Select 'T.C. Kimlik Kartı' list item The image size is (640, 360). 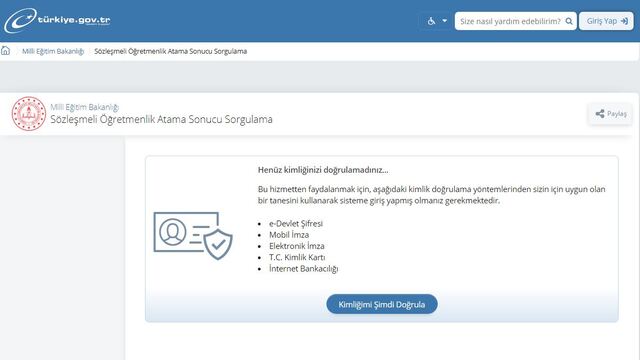[x=297, y=258]
